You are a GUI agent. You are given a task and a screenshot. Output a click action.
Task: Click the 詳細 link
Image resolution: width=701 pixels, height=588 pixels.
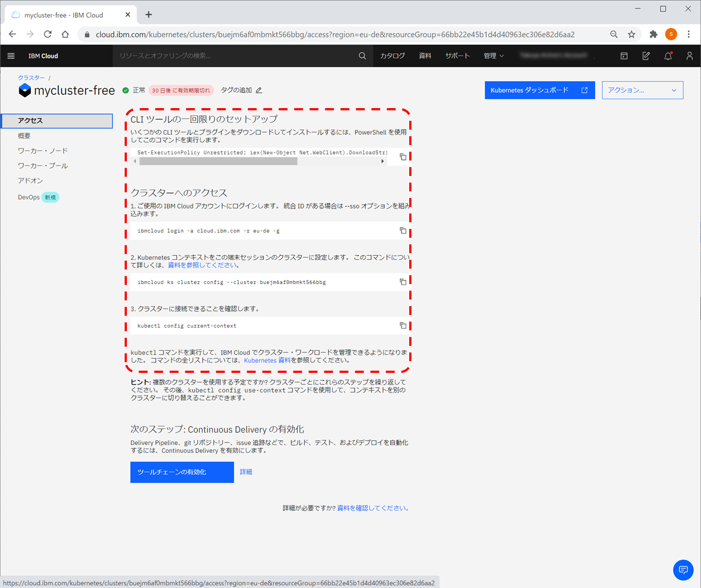pyautogui.click(x=246, y=472)
